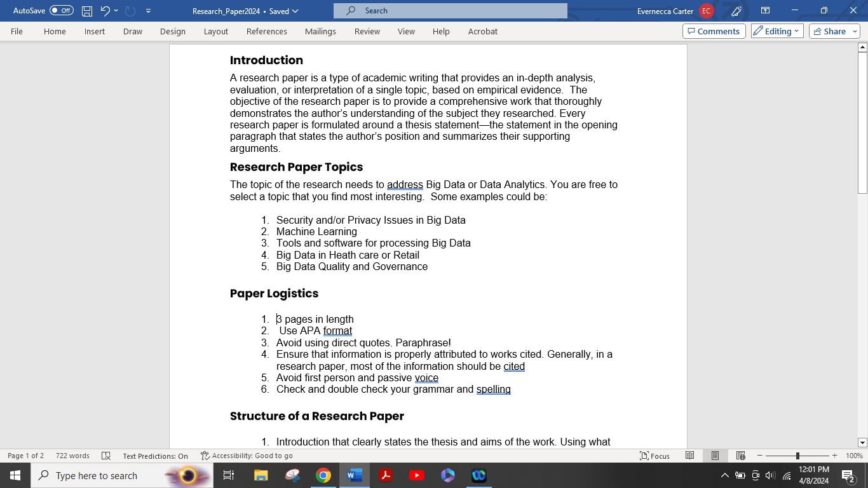Viewport: 868px width, 488px height.
Task: Open the volume control in system tray
Action: (x=770, y=475)
